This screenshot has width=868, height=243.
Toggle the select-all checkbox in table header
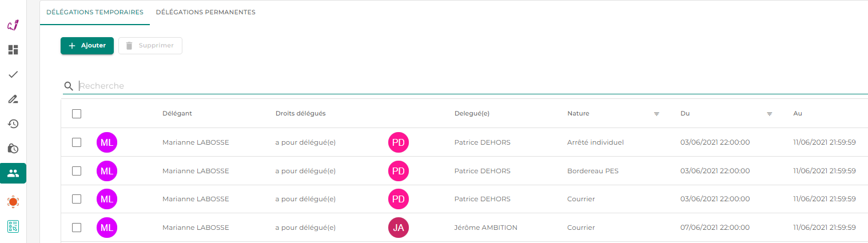tap(77, 113)
